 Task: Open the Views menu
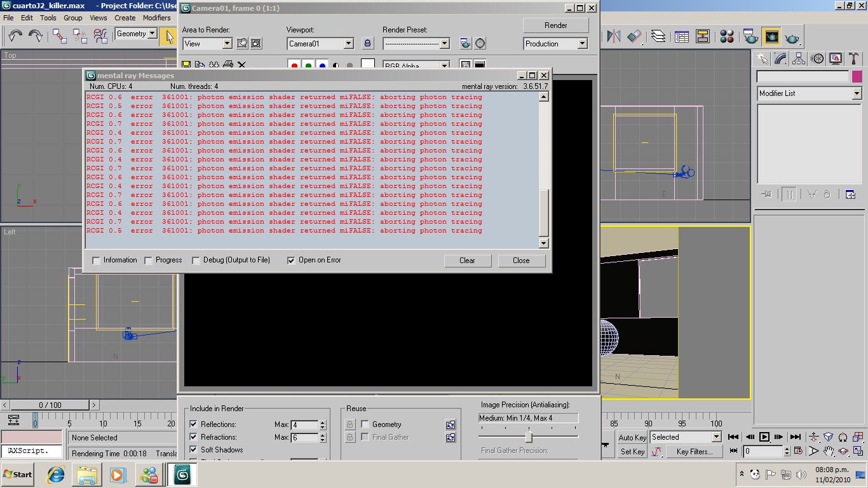tap(98, 18)
